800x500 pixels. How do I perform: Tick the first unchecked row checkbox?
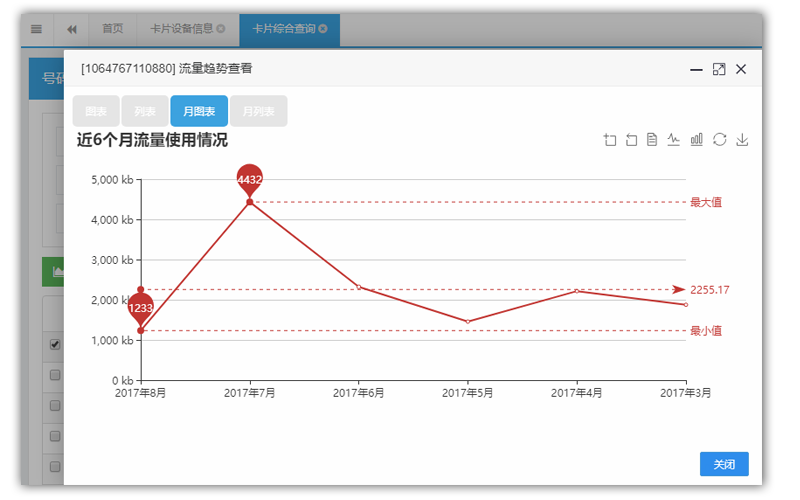[55, 375]
